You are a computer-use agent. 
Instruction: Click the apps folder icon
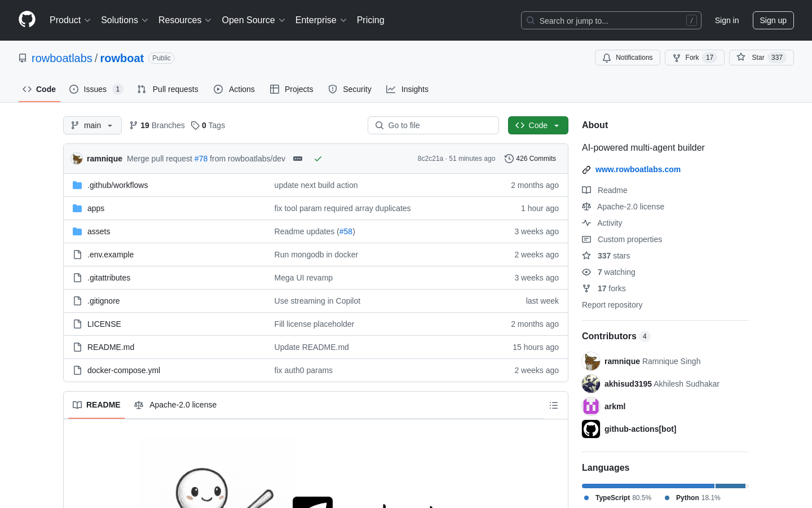point(77,208)
